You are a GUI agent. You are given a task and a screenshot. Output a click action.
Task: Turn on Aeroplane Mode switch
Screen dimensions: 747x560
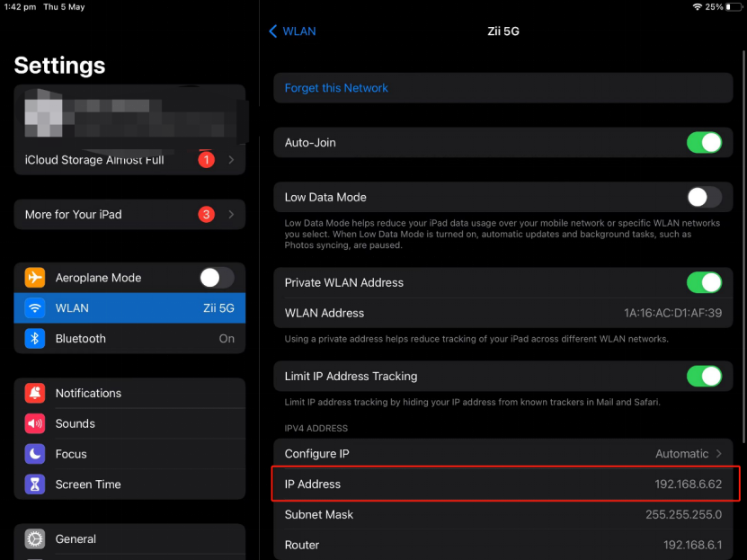click(217, 278)
